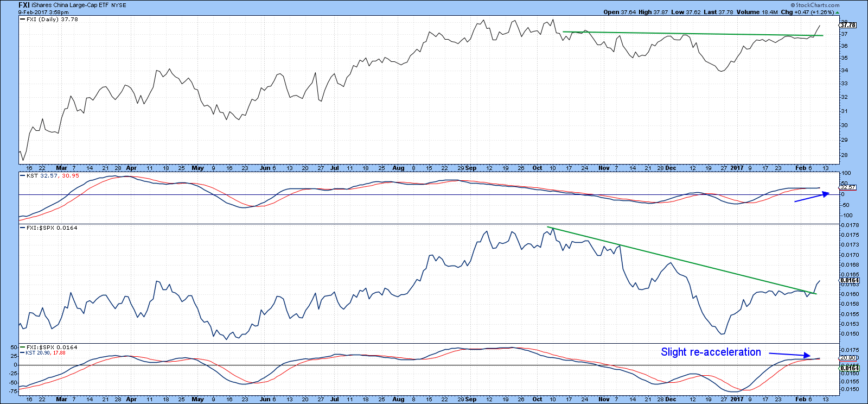Click the Open 37.64 value
The height and width of the screenshot is (404, 868).
(620, 12)
